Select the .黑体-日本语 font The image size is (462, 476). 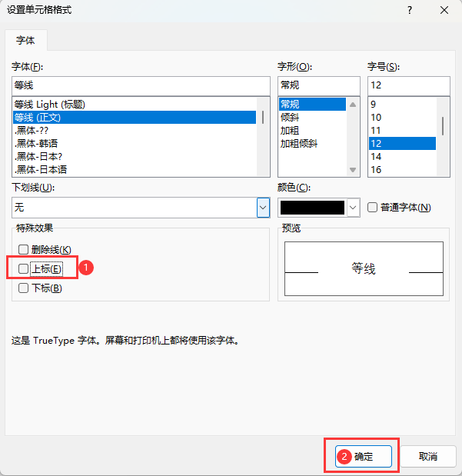click(135, 169)
